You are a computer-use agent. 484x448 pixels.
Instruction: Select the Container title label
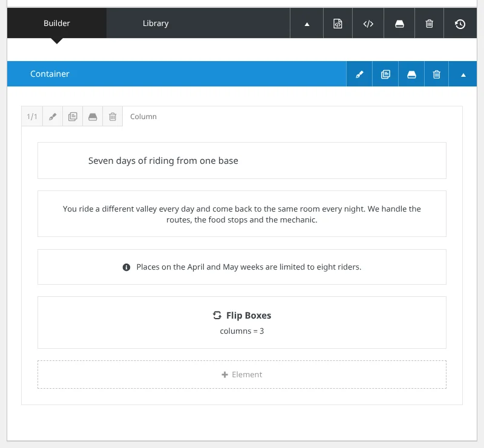tap(50, 74)
